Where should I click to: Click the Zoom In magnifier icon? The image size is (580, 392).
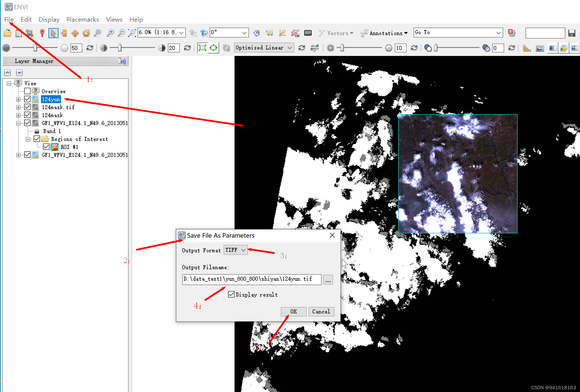[x=110, y=33]
